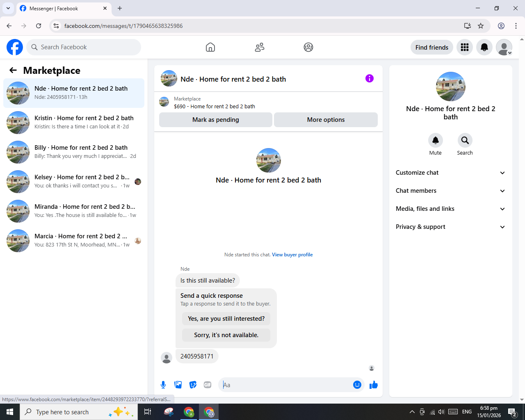Click the listing photo at the chat start
The height and width of the screenshot is (420, 525).
tap(269, 160)
